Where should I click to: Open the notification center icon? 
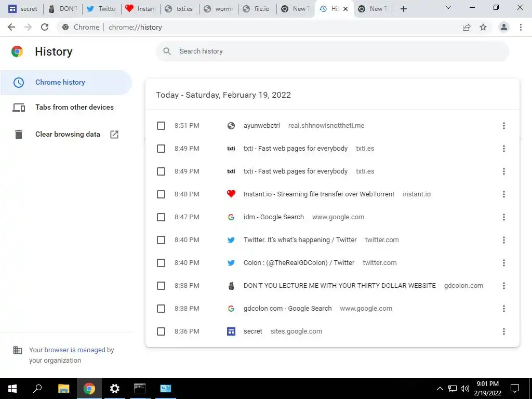coord(515,389)
